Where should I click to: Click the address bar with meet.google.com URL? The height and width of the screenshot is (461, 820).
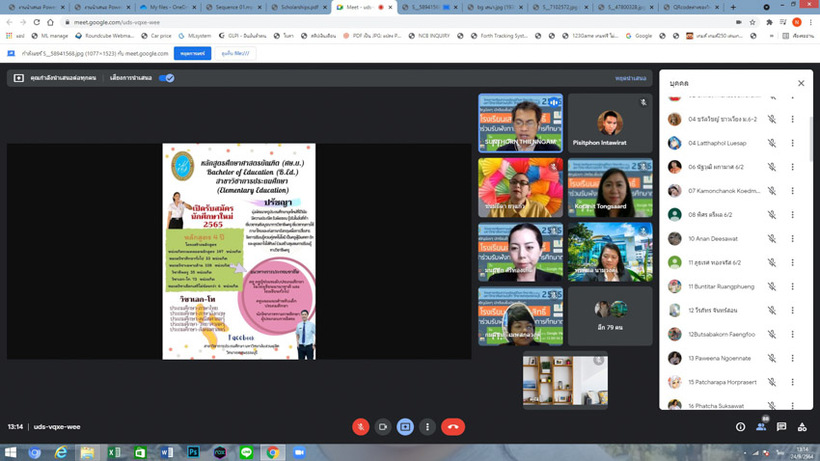[397, 22]
